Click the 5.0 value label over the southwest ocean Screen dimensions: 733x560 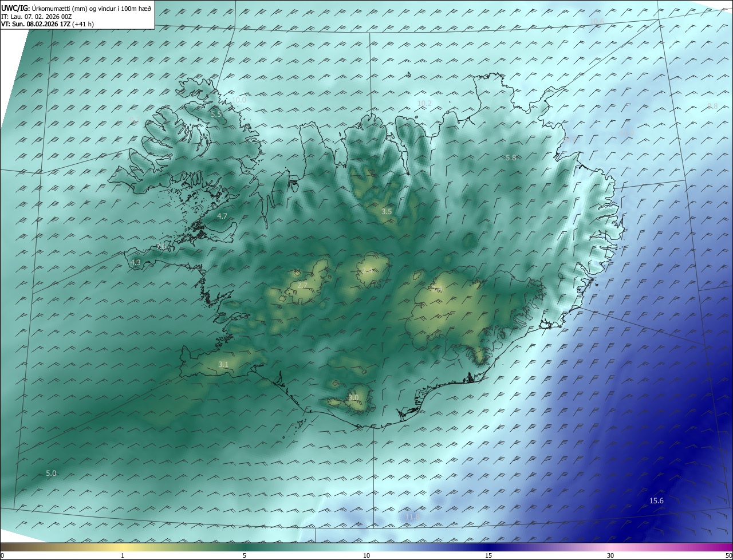coord(51,473)
